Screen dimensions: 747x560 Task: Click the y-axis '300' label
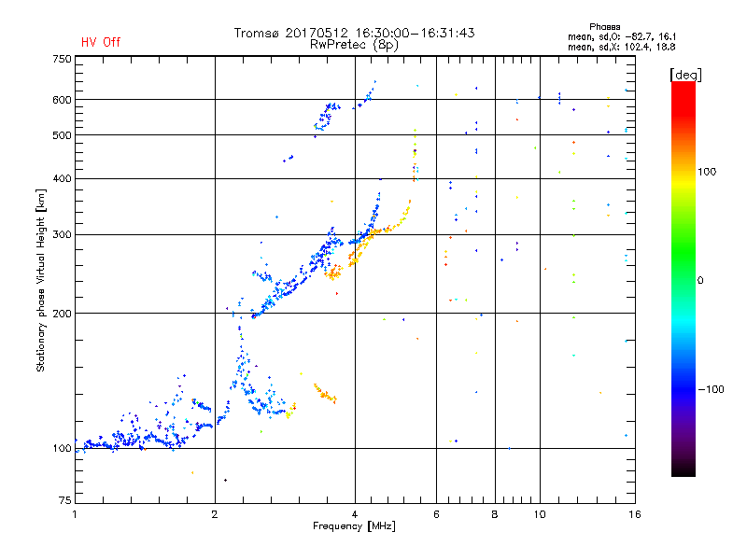click(x=62, y=235)
